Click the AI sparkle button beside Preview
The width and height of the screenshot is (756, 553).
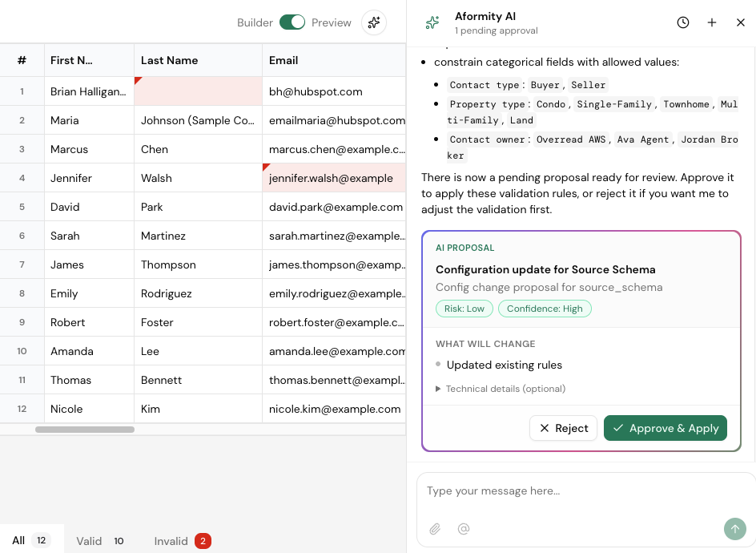pyautogui.click(x=374, y=22)
